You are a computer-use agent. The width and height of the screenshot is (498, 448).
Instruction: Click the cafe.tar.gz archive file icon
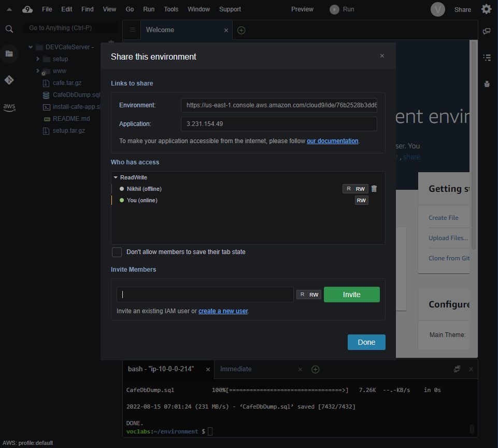pos(46,83)
